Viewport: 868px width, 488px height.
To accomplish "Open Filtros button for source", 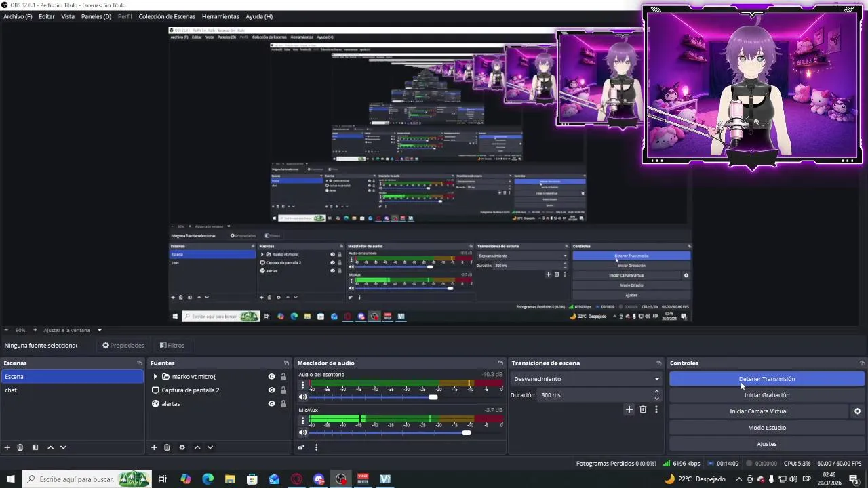I will click(172, 346).
